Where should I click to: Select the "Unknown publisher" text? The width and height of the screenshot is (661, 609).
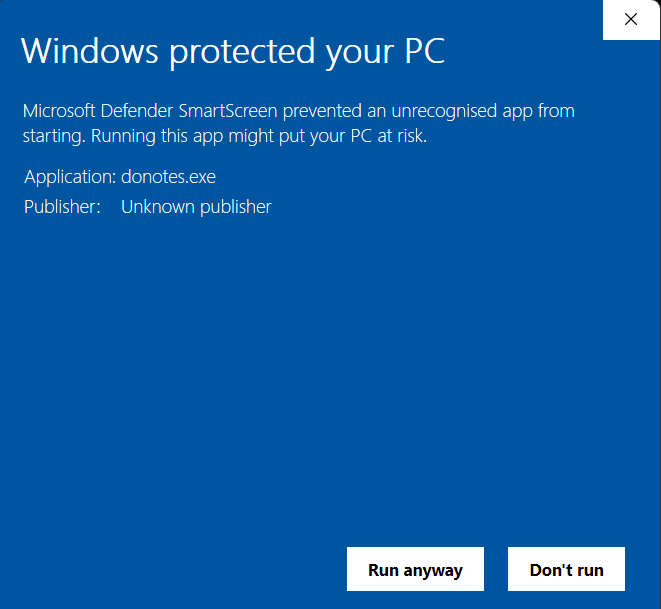point(196,207)
